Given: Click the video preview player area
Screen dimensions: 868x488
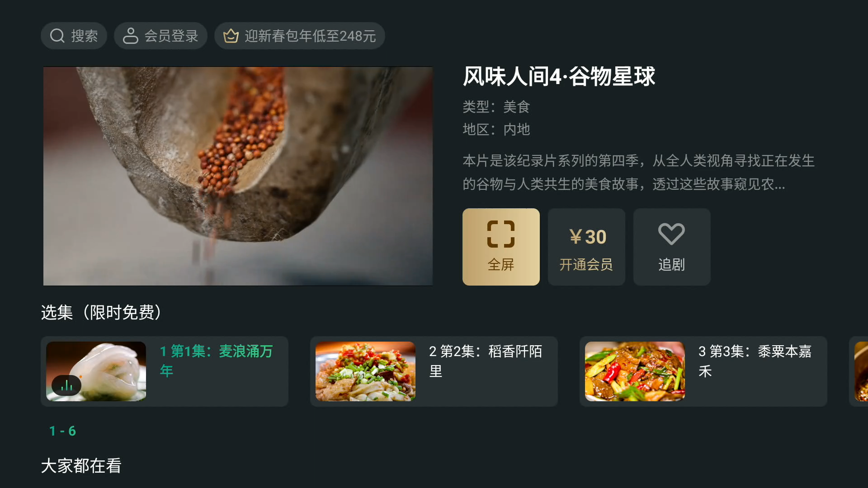Looking at the screenshot, I should [x=238, y=176].
